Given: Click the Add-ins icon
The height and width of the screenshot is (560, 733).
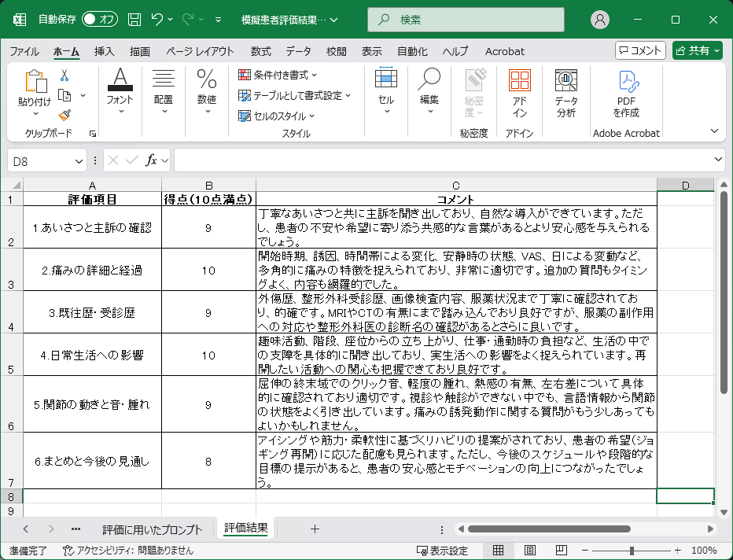Looking at the screenshot, I should (x=519, y=93).
